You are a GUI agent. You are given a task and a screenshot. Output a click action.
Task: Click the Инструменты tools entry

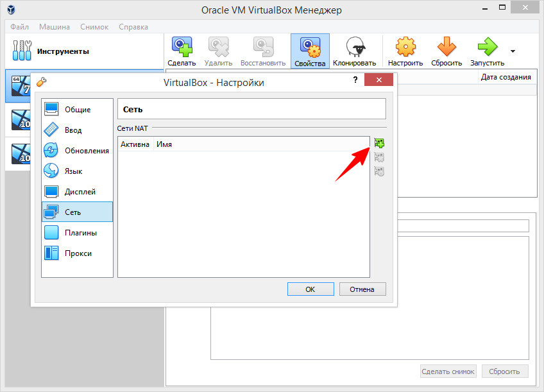[x=84, y=51]
